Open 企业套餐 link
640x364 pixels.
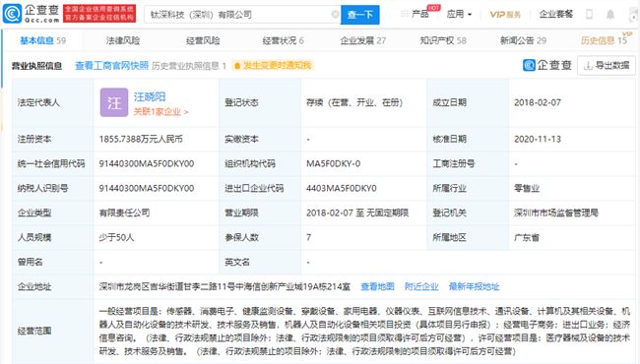tap(556, 15)
